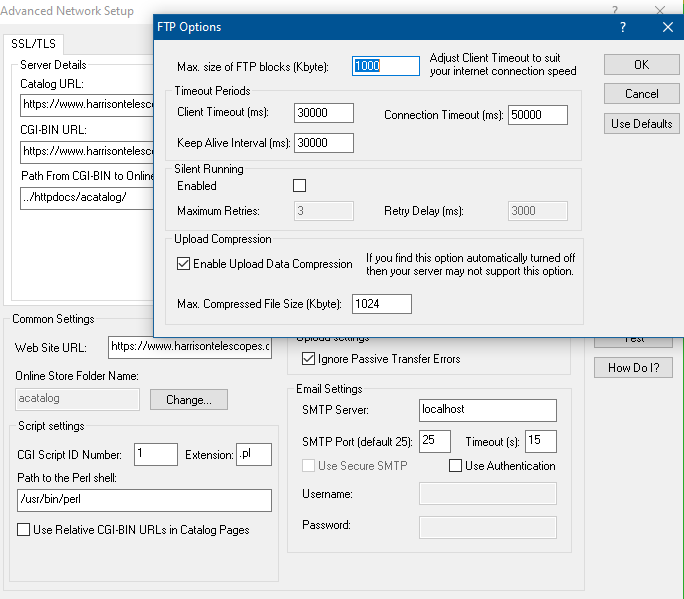Screen dimensions: 684x599
Task: Click the Client Timeout input field
Action: (324, 115)
